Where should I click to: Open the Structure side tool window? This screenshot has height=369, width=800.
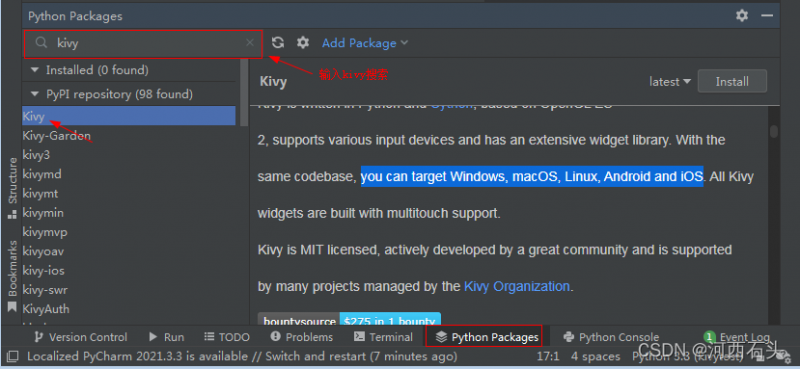[13, 188]
